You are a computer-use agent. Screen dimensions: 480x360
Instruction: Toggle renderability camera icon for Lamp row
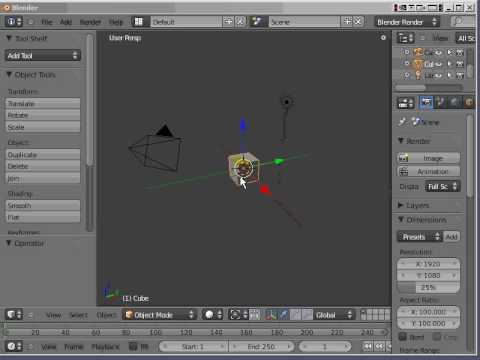(460, 76)
